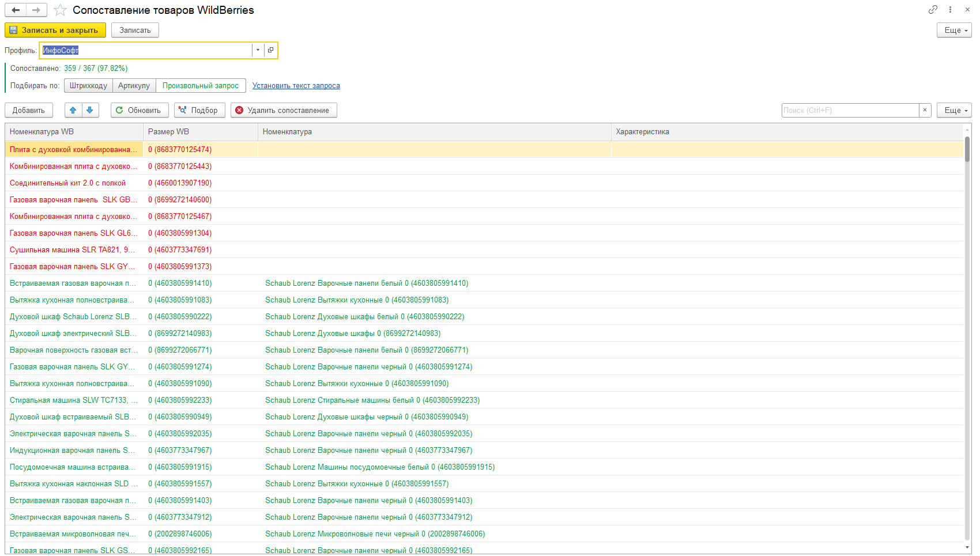Move the row up with arrow
The width and height of the screenshot is (980, 556).
(x=73, y=110)
